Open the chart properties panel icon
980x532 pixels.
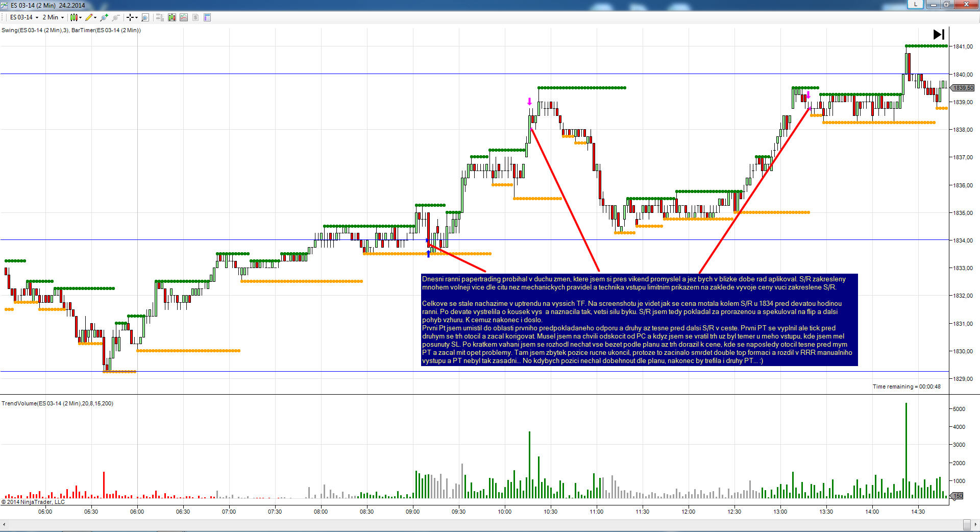pos(207,17)
